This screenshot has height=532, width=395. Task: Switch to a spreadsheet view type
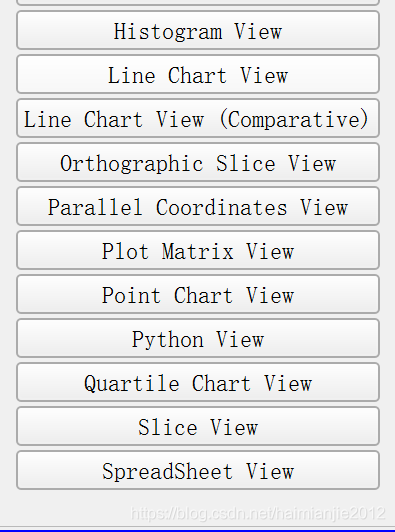[x=198, y=471]
